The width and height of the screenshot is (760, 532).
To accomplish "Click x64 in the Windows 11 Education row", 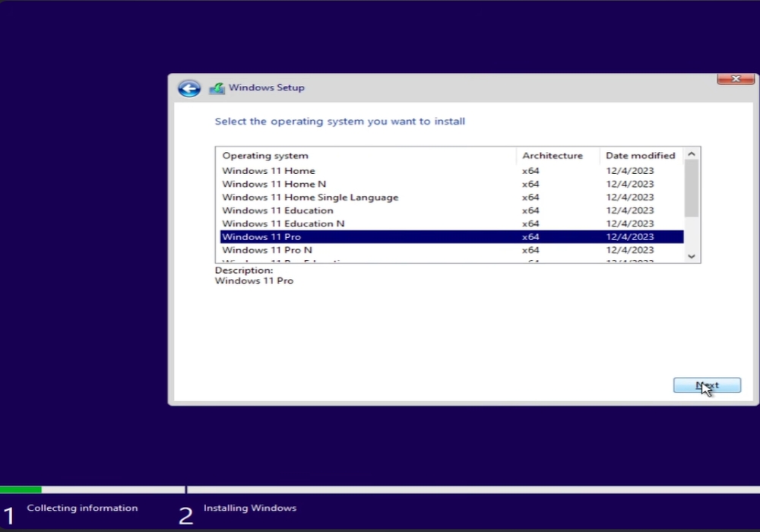I will (x=530, y=211).
